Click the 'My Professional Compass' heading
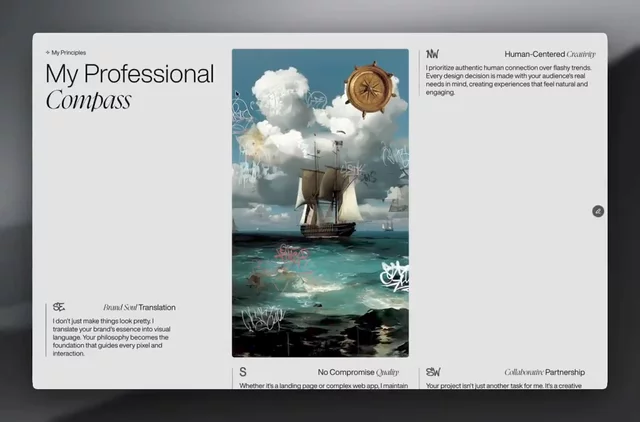 [130, 87]
